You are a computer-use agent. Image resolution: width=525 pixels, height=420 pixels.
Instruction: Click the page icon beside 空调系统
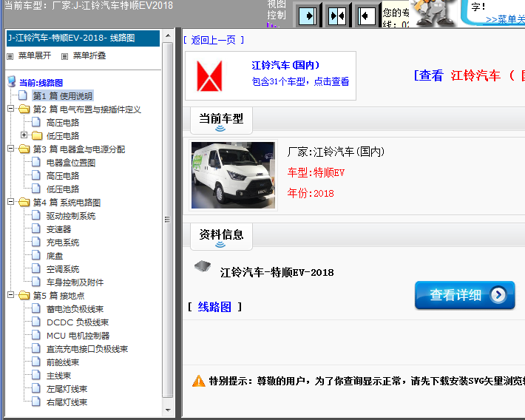(35, 268)
